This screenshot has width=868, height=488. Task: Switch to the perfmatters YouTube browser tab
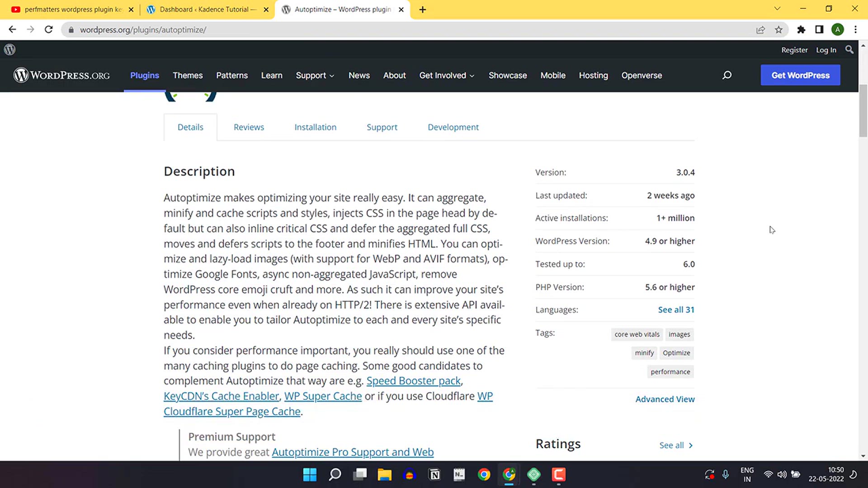click(72, 9)
